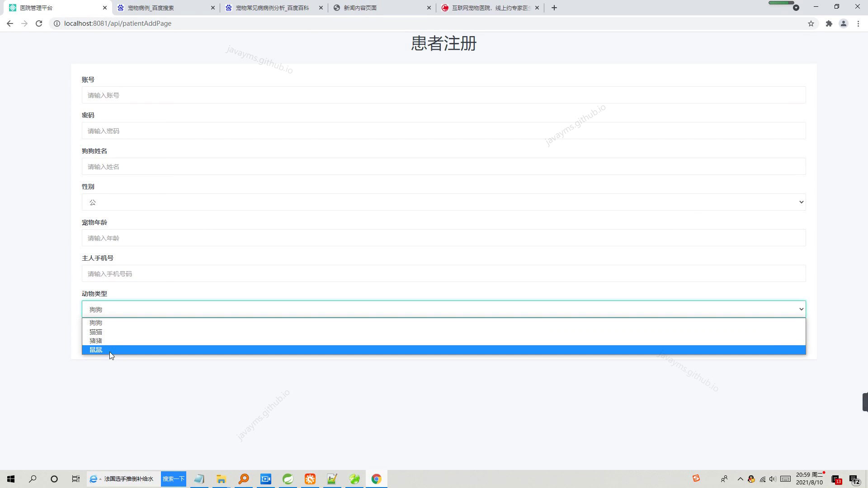Open the Spring Boot leaf icon on taskbar
This screenshot has width=868, height=488.
pos(288,479)
